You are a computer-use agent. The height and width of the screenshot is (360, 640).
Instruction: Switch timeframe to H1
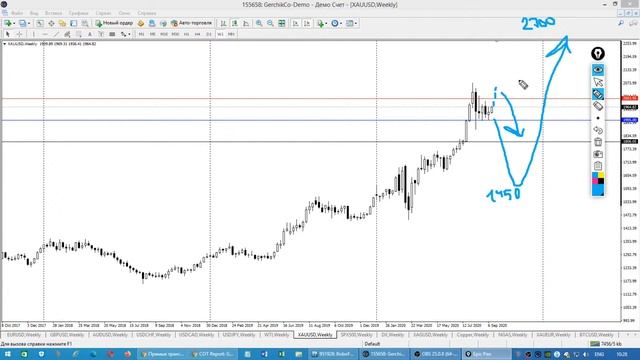[187, 34]
